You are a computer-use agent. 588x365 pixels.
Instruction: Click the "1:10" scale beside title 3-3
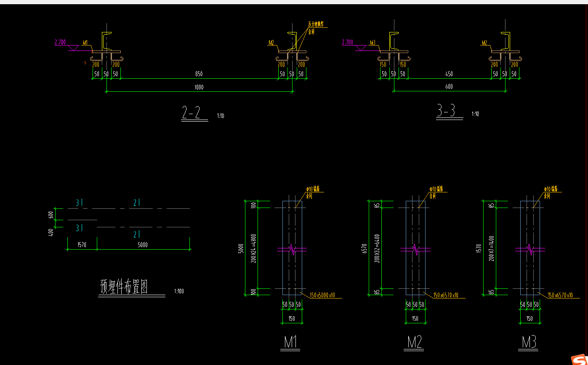click(x=475, y=114)
